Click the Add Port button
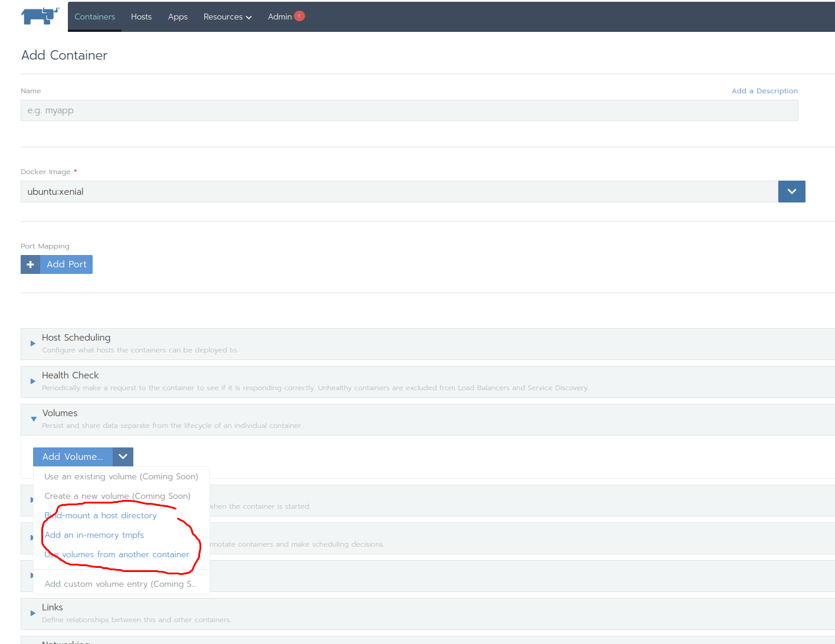 point(66,264)
